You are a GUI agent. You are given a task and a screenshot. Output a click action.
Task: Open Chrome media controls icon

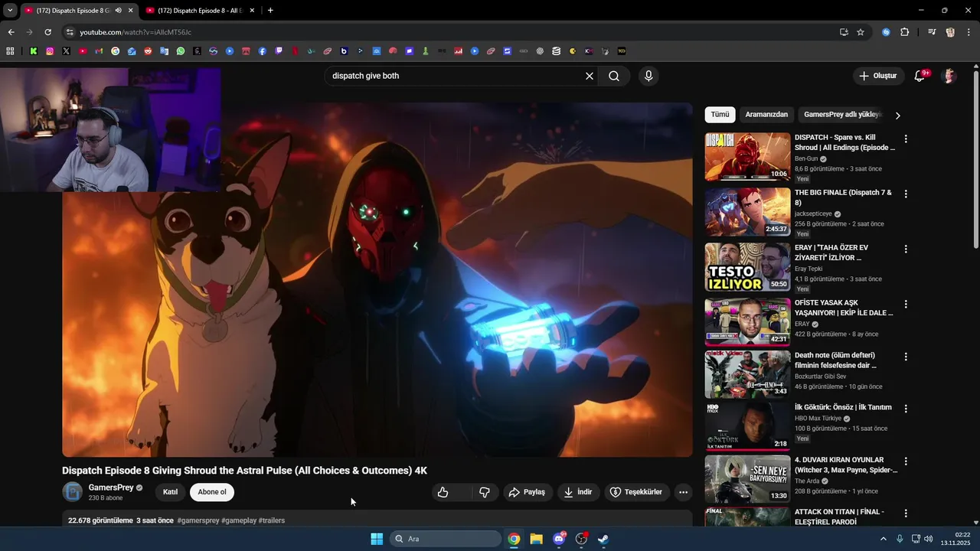(932, 32)
